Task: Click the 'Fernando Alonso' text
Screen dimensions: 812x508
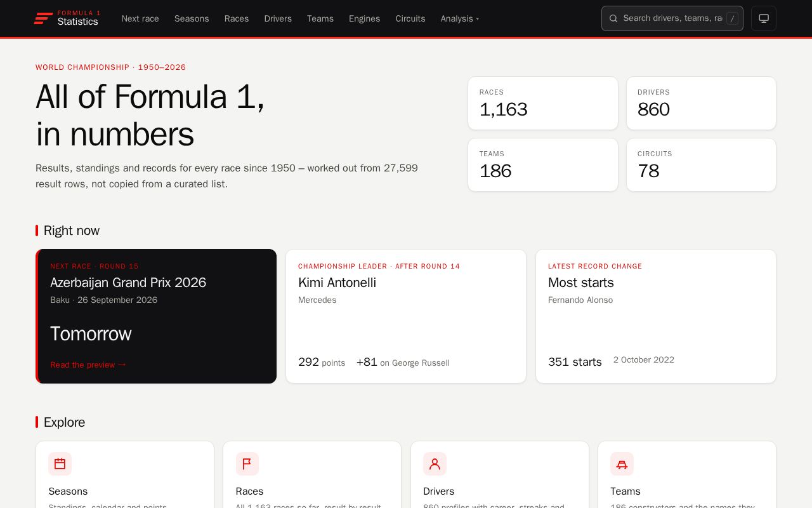Action: click(580, 300)
